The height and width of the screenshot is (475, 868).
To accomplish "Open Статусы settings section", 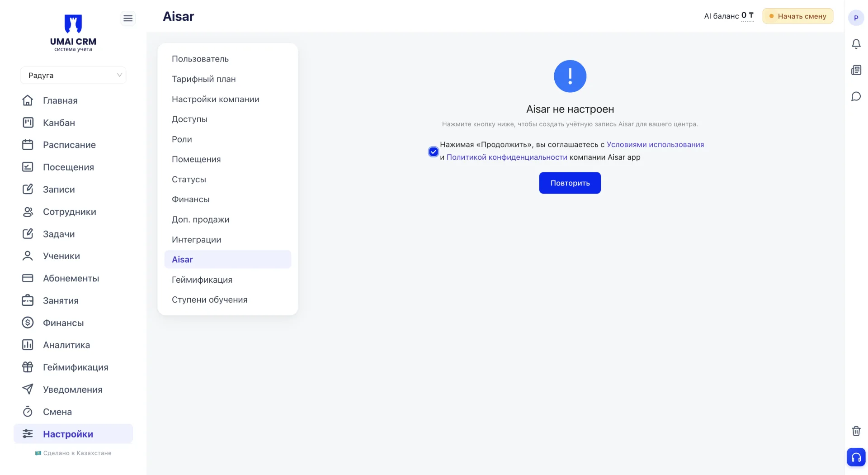I will [x=228, y=179].
